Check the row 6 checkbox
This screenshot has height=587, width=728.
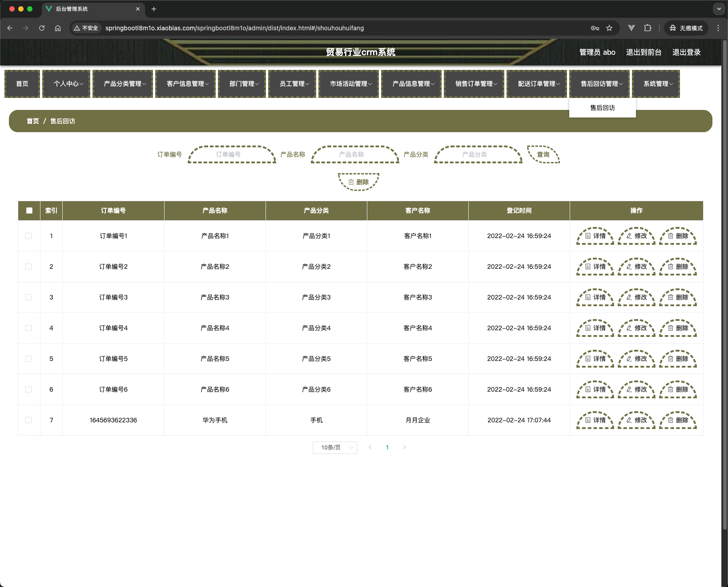[x=28, y=389]
